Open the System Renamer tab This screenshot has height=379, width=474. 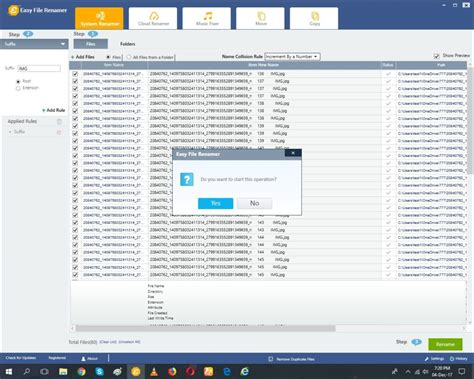(99, 19)
